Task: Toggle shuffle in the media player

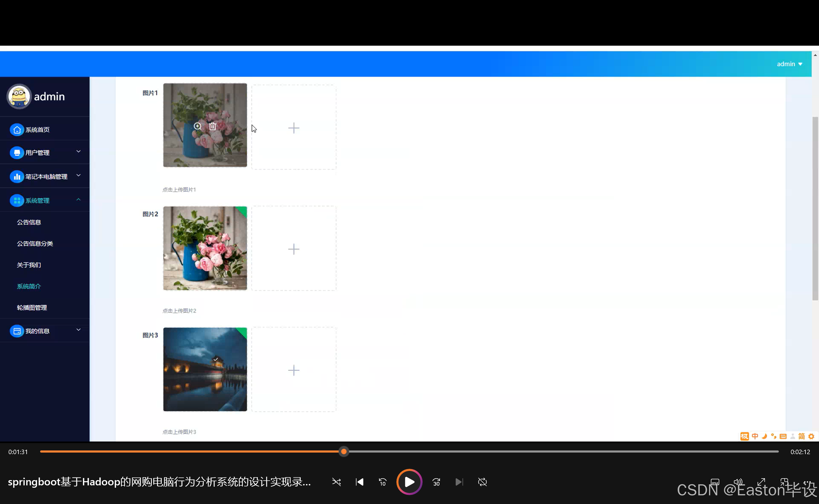Action: coord(336,482)
